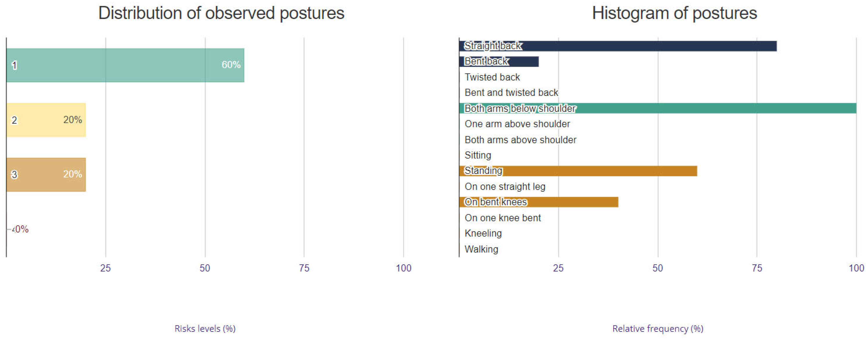The image size is (868, 339).
Task: Click the 'Risks levels (%)' axis label
Action: pyautogui.click(x=205, y=328)
